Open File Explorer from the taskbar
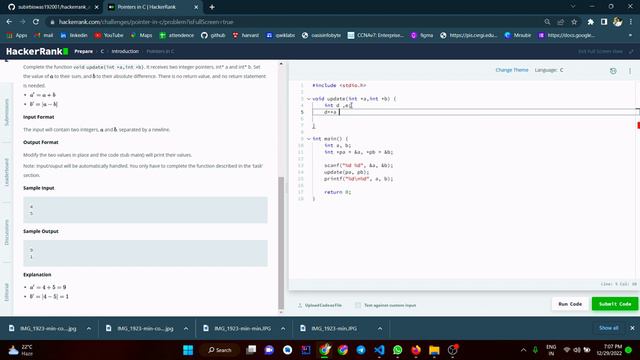The width and height of the screenshot is (640, 360). [x=434, y=350]
